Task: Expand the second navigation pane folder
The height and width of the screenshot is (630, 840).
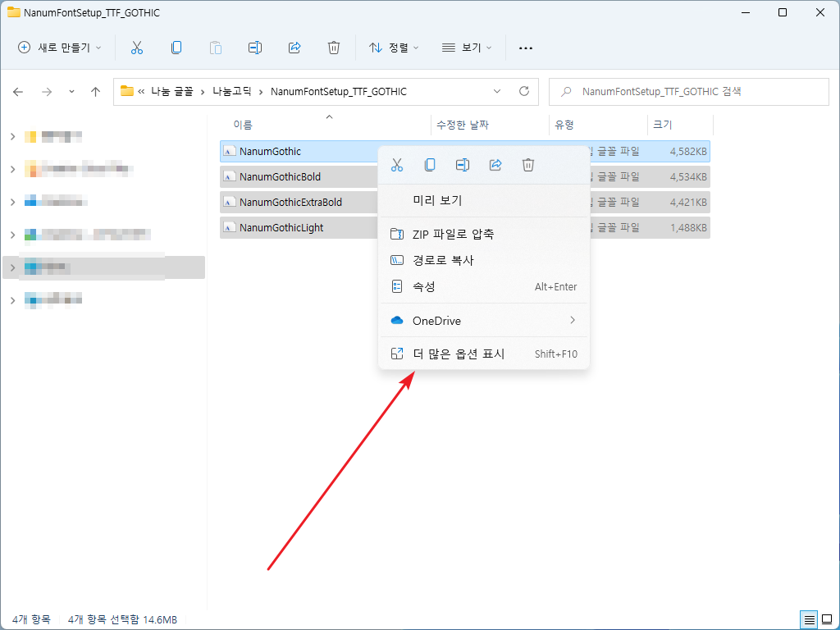Action: tap(13, 170)
